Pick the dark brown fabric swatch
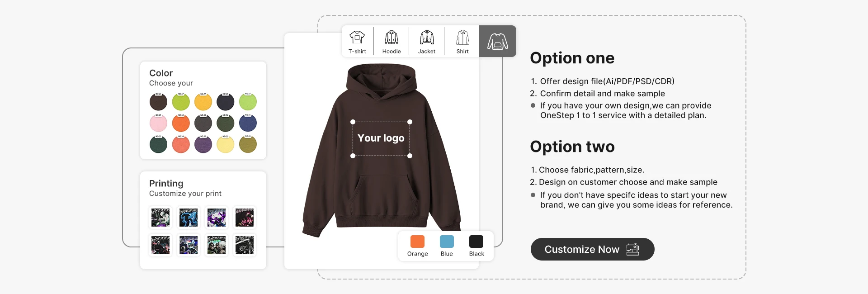 (x=158, y=102)
